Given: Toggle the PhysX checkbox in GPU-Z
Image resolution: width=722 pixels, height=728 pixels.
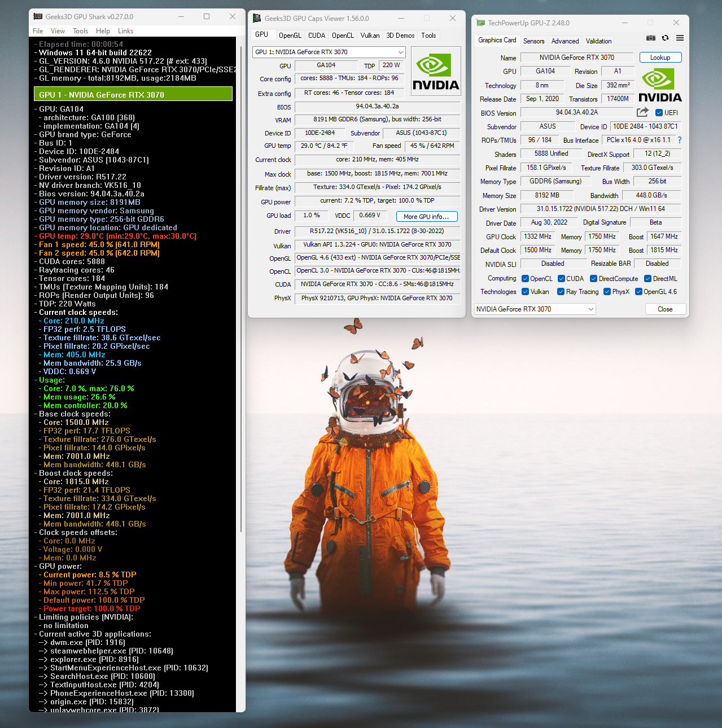Looking at the screenshot, I should pyautogui.click(x=607, y=291).
